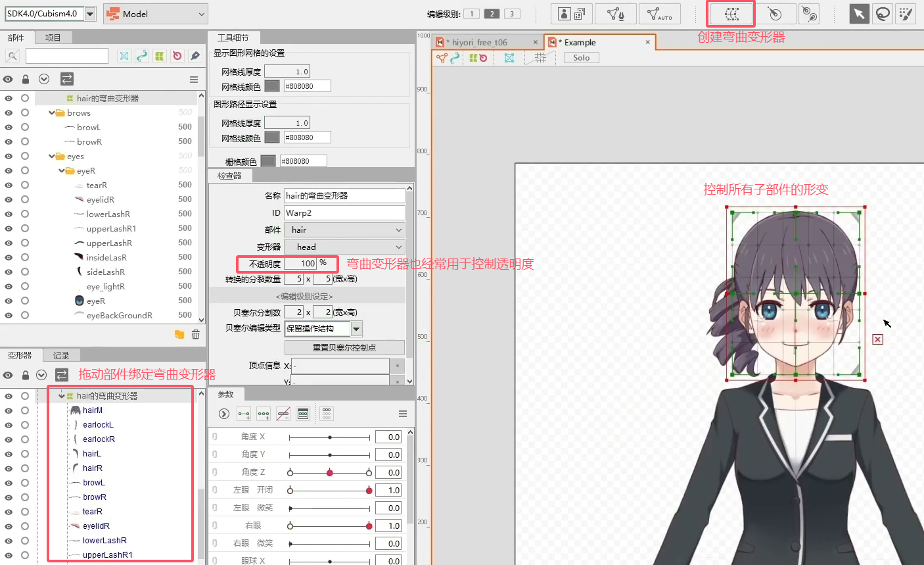Collapse hair的弯曲变形器 in deformer panel

pos(62,396)
